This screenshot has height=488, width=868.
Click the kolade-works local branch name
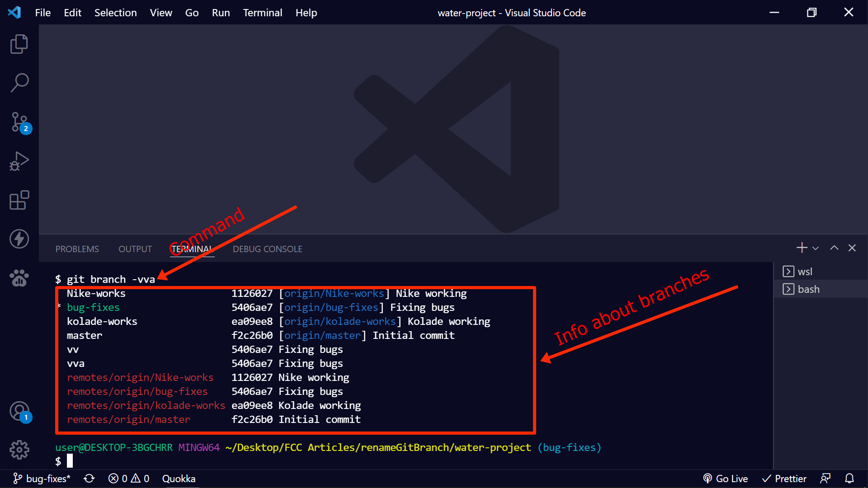(x=102, y=322)
